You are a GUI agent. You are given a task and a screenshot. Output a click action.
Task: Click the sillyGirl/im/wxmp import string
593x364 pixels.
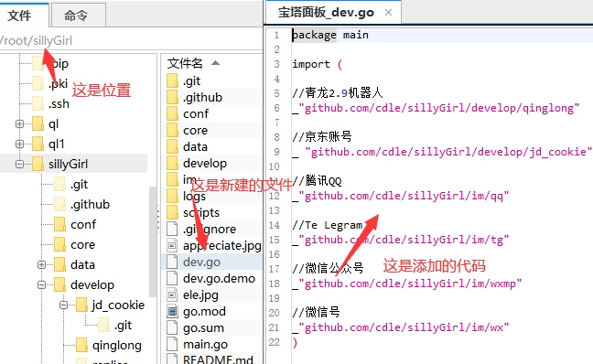point(410,284)
